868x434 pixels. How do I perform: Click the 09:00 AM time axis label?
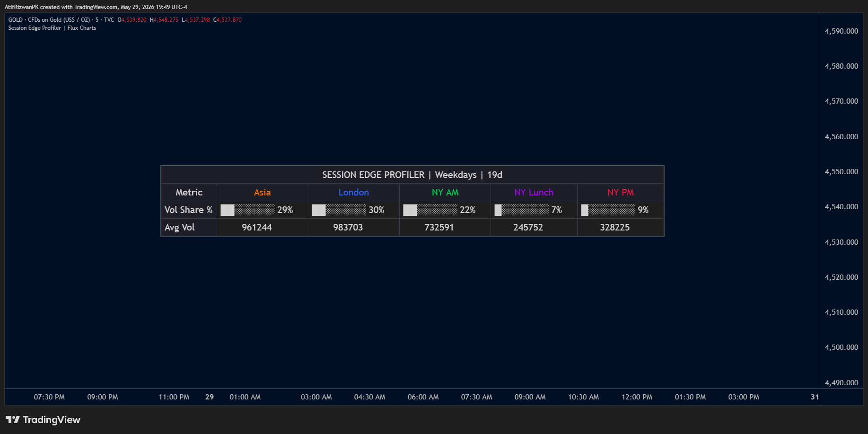530,397
